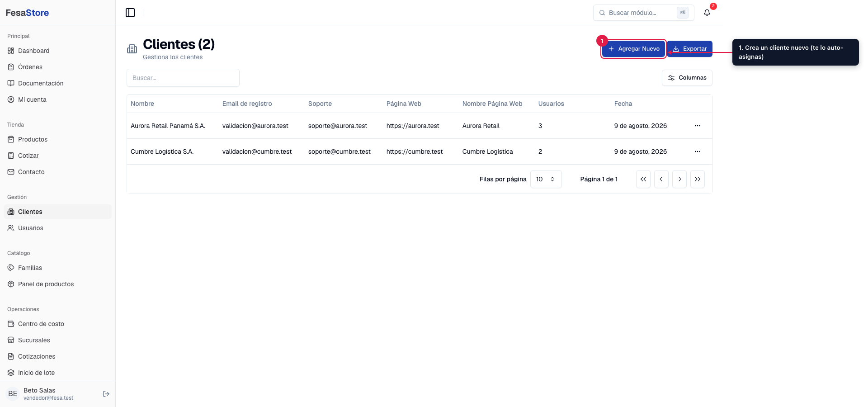Focus the Buscar módulo search field
Screen dimensions: 868x407
tap(643, 13)
